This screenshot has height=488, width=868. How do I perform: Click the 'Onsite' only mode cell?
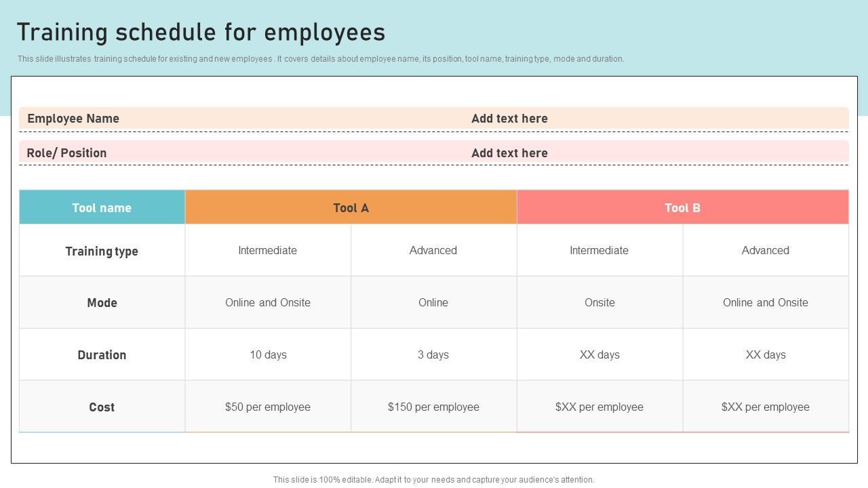point(599,303)
